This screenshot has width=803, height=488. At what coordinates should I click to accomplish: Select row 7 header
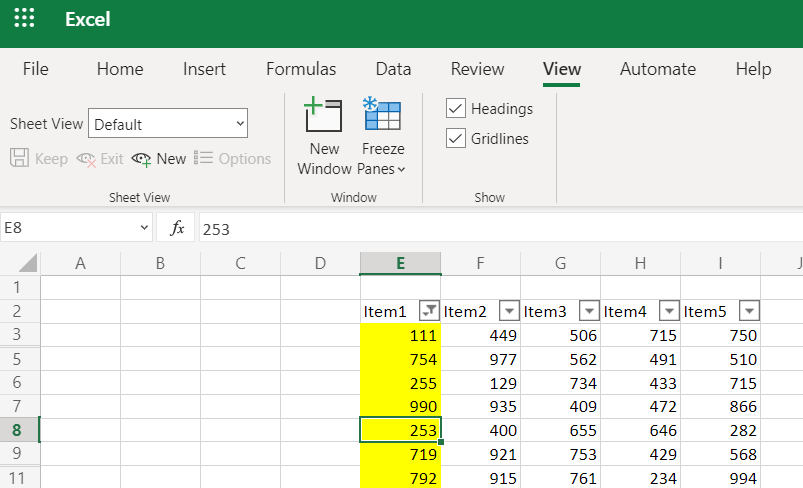[x=19, y=406]
